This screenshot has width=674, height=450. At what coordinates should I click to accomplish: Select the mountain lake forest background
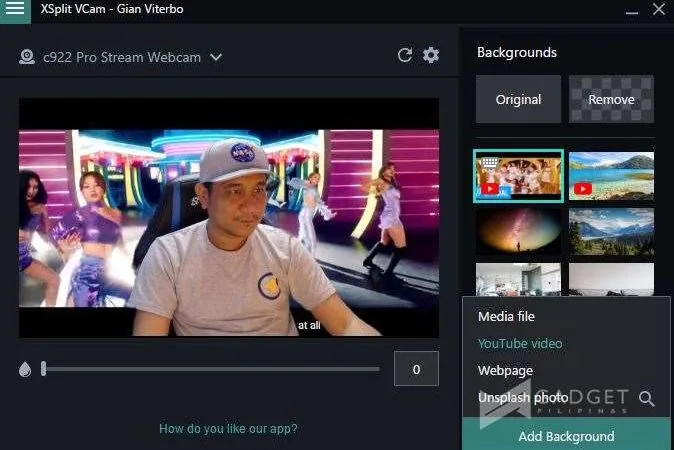611,232
